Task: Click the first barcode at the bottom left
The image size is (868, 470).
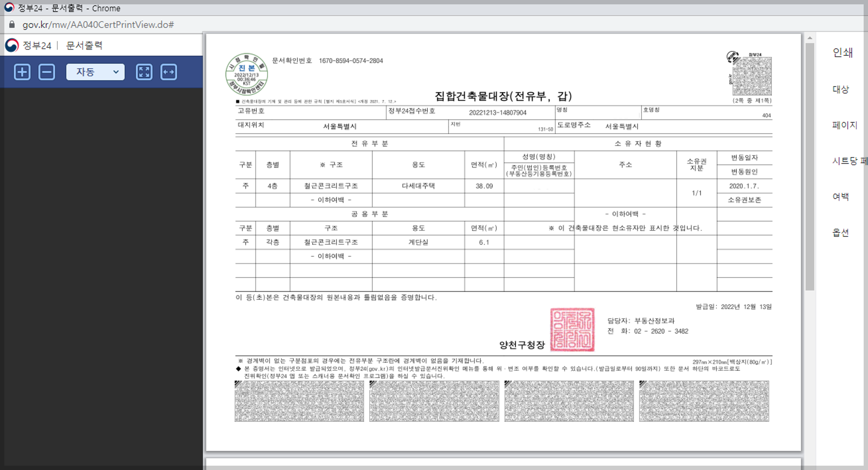Action: click(299, 401)
